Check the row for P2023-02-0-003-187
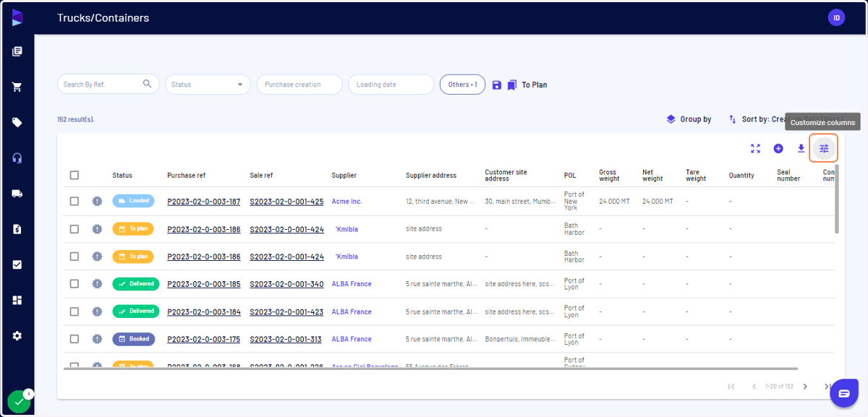 pos(74,201)
